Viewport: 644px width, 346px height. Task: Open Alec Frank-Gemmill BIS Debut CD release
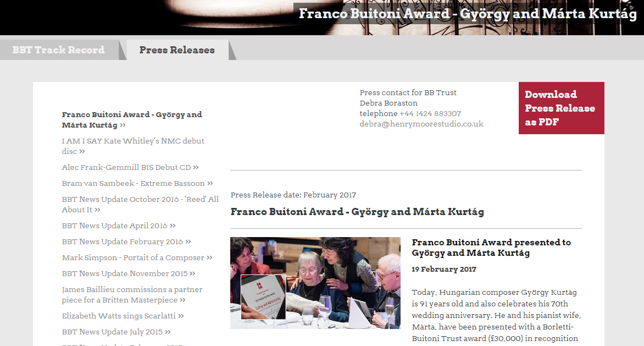(130, 167)
